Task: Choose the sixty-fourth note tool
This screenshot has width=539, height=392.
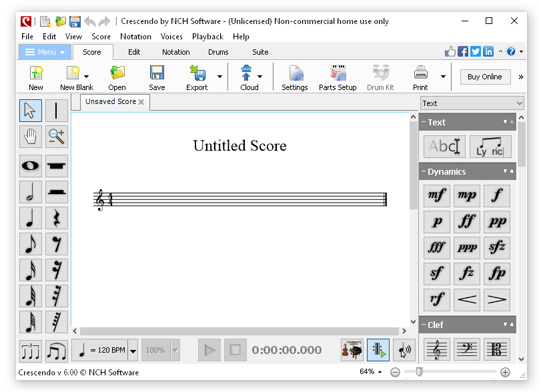Action: click(31, 322)
